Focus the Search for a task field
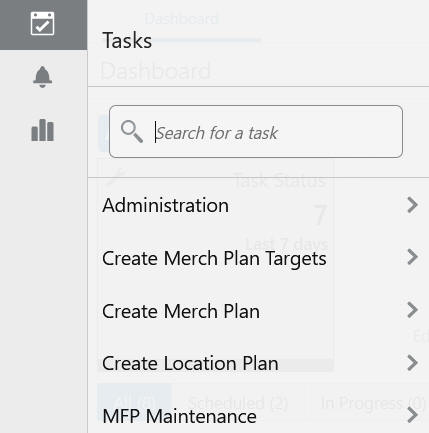Image resolution: width=429 pixels, height=433 pixels. coord(256,132)
